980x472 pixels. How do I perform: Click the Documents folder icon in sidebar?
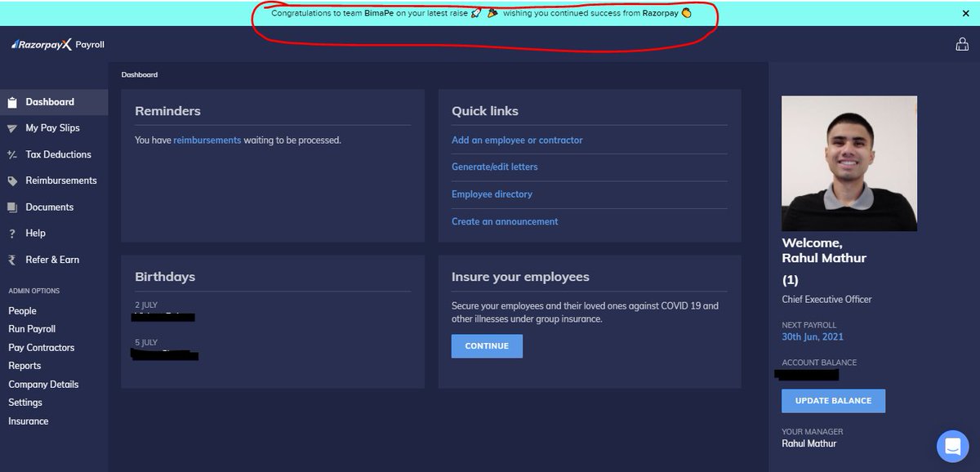pos(11,207)
